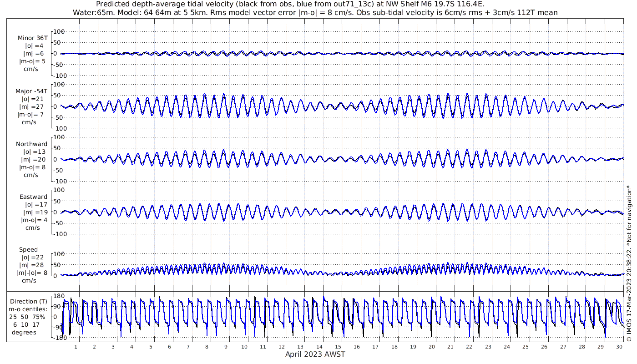Viewport: 637px width, 364px height.
Task: Click "|m| =6" in the Minor panel
Action: point(34,54)
